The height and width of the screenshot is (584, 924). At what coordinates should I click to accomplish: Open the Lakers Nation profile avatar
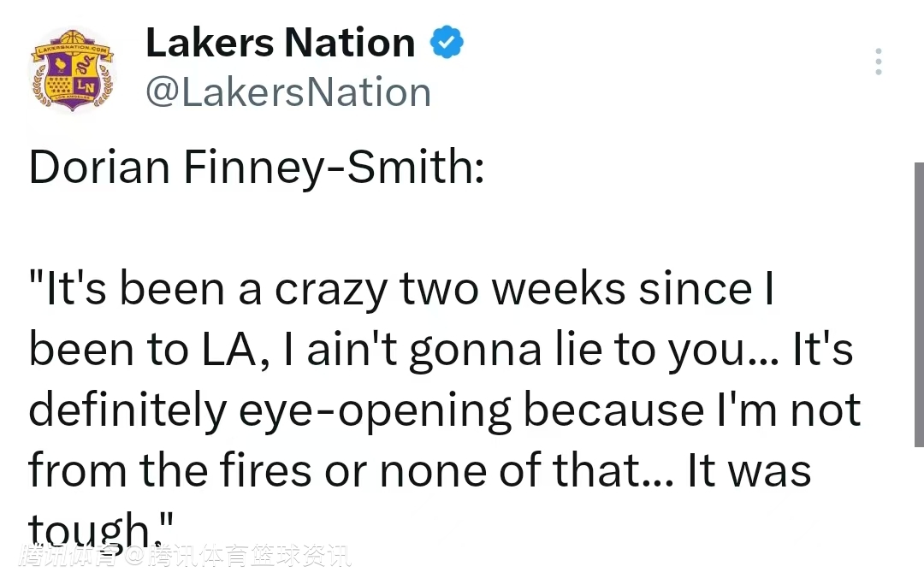(x=73, y=72)
